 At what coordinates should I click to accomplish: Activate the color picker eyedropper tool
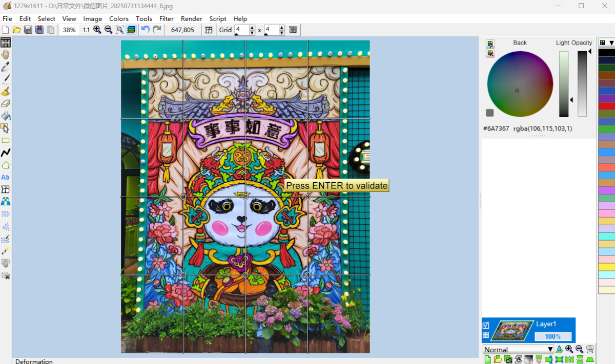coord(6,67)
